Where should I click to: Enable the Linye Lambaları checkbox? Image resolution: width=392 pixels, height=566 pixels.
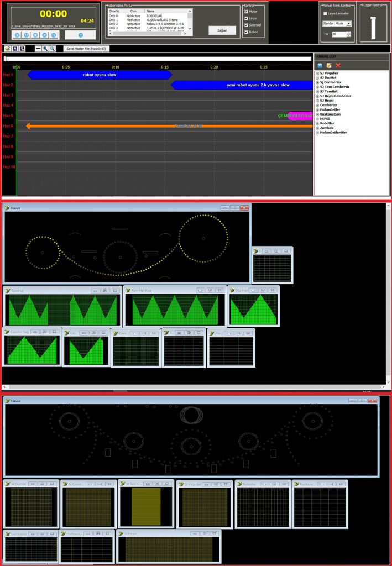(x=325, y=13)
